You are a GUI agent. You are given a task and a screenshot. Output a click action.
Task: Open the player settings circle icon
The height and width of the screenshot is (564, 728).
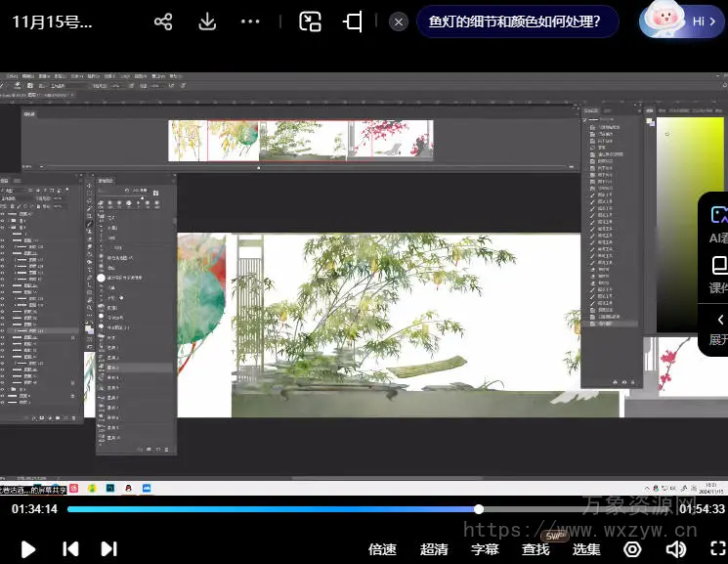coord(632,549)
